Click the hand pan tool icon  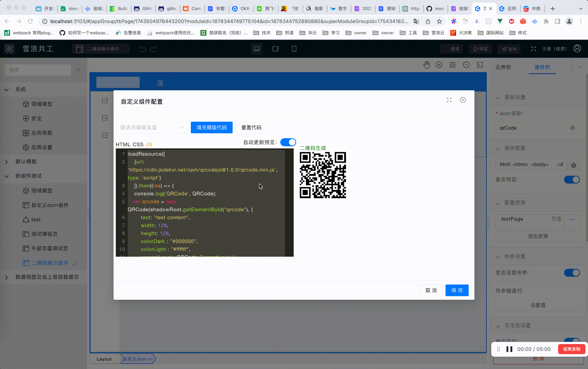(427, 65)
